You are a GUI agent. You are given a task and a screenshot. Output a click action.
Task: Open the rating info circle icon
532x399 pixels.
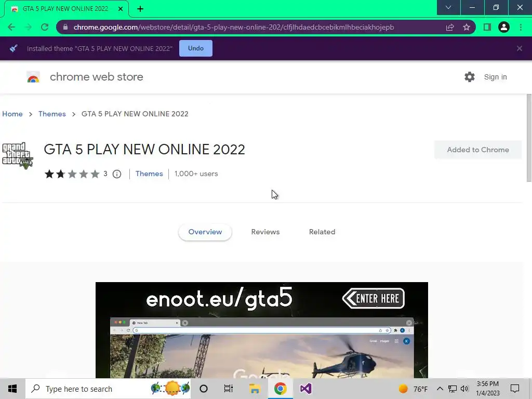117,174
